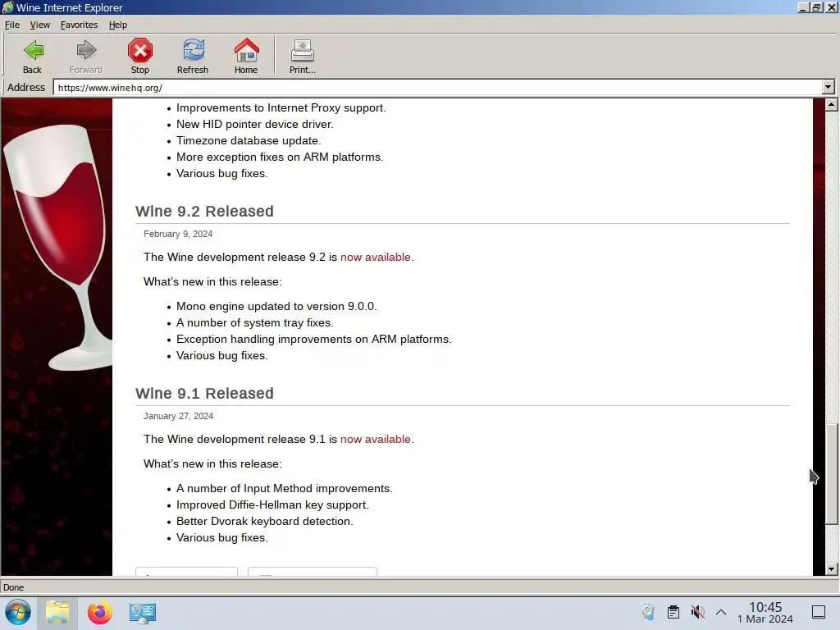Click 'Better Dvorak keyboard detection.'
The width and height of the screenshot is (840, 630).
tap(265, 521)
